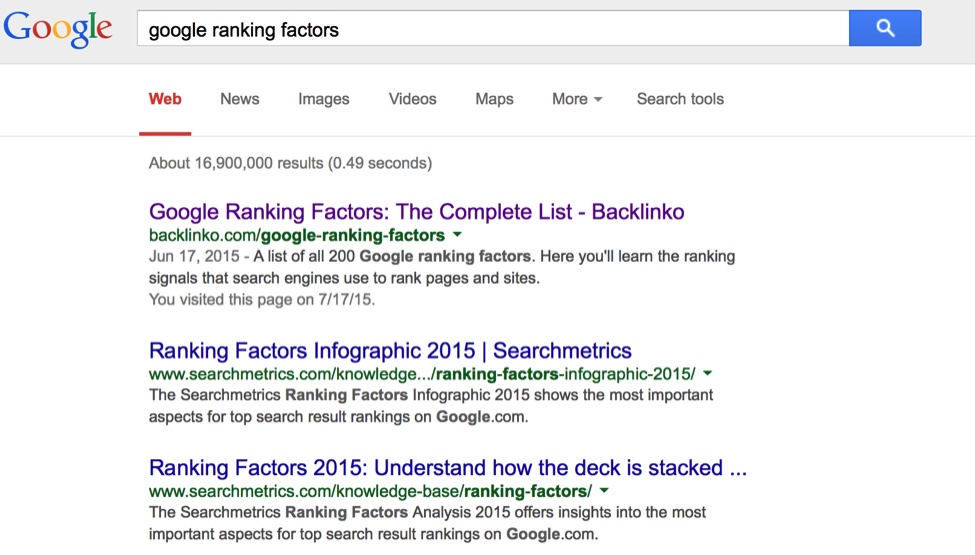Expand the arrow beside the knowledge-base/ranking-factors URL
Viewport: 975px width, 555px height.
click(604, 491)
